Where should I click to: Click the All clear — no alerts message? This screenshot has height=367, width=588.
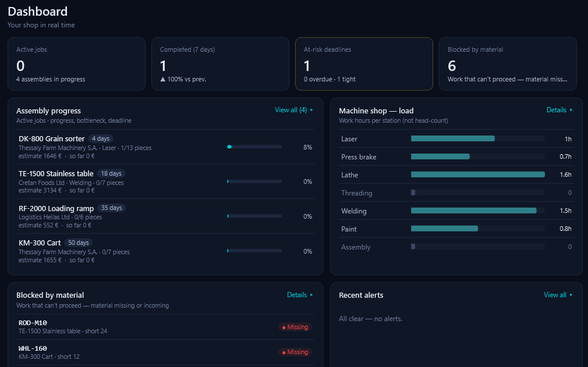pos(370,319)
